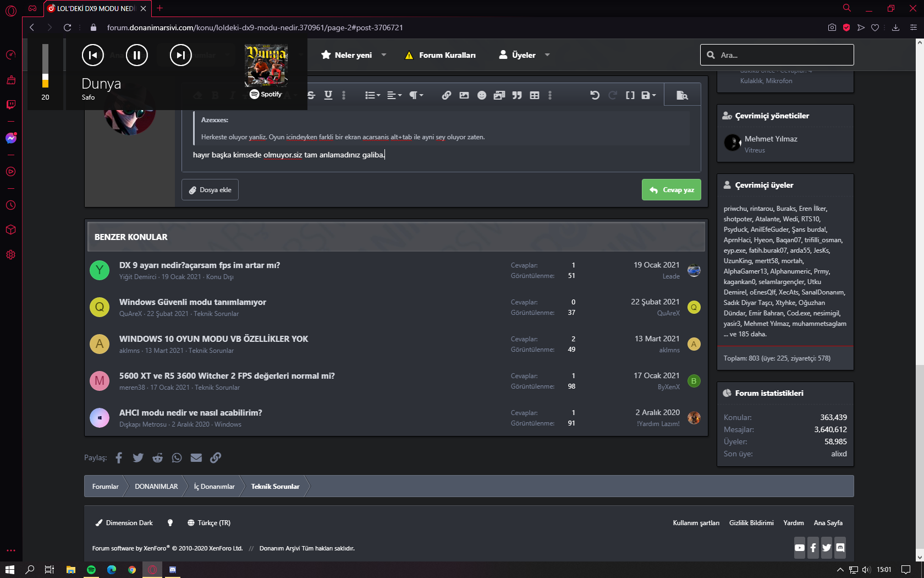Go to DONANIMLAR breadcrumb
The width and height of the screenshot is (924, 578).
coord(156,487)
